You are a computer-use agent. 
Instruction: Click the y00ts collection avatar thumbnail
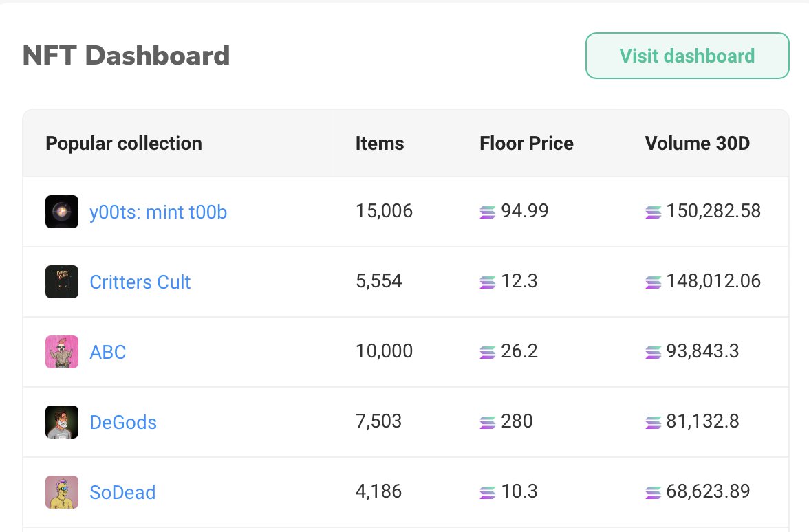(x=62, y=212)
